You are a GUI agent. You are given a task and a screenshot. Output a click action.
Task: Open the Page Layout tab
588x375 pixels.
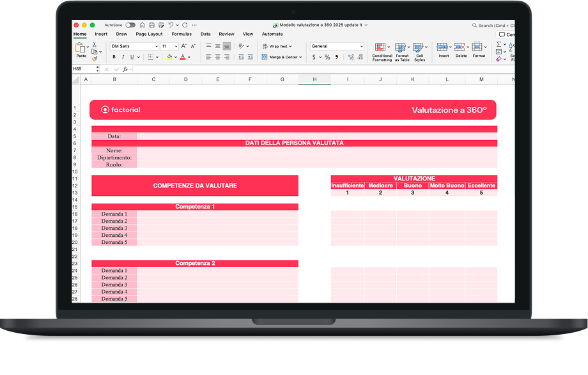[149, 34]
